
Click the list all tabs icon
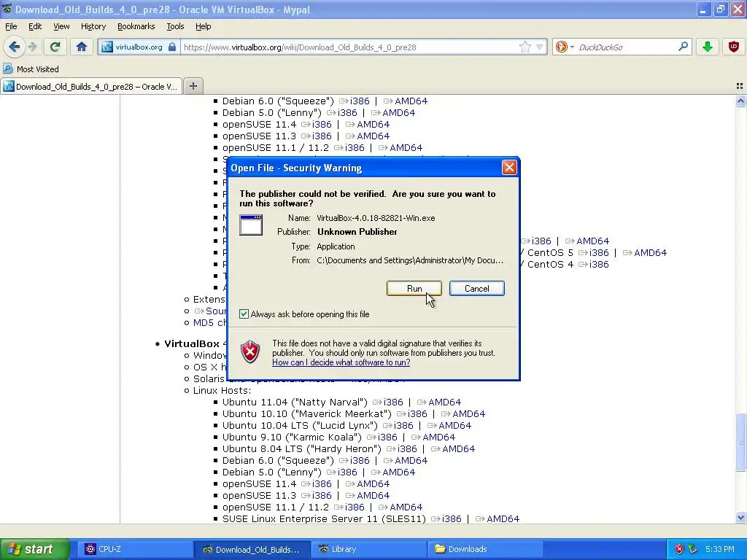point(740,86)
